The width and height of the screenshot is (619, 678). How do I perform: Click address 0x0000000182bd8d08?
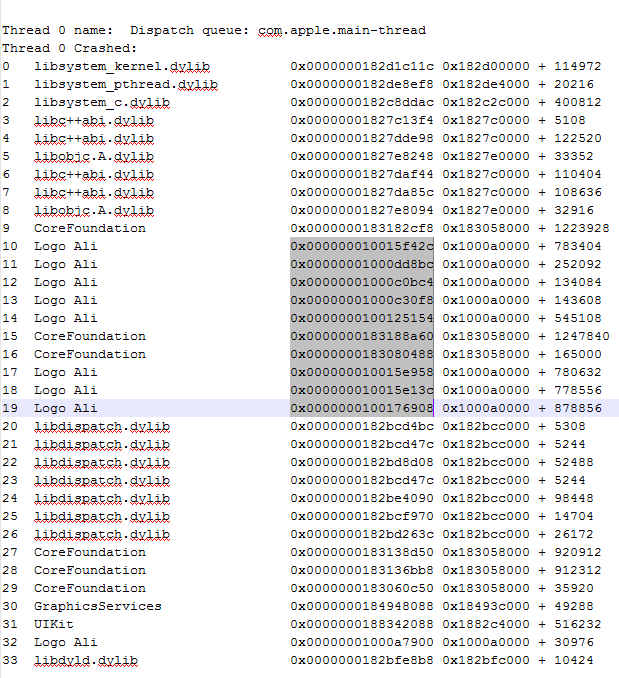(x=362, y=462)
